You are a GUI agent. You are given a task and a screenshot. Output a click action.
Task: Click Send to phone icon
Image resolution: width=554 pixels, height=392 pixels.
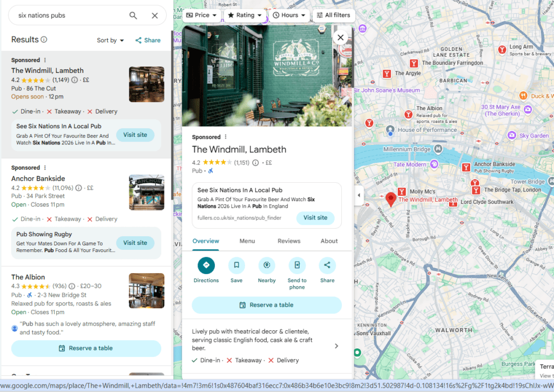[296, 265]
